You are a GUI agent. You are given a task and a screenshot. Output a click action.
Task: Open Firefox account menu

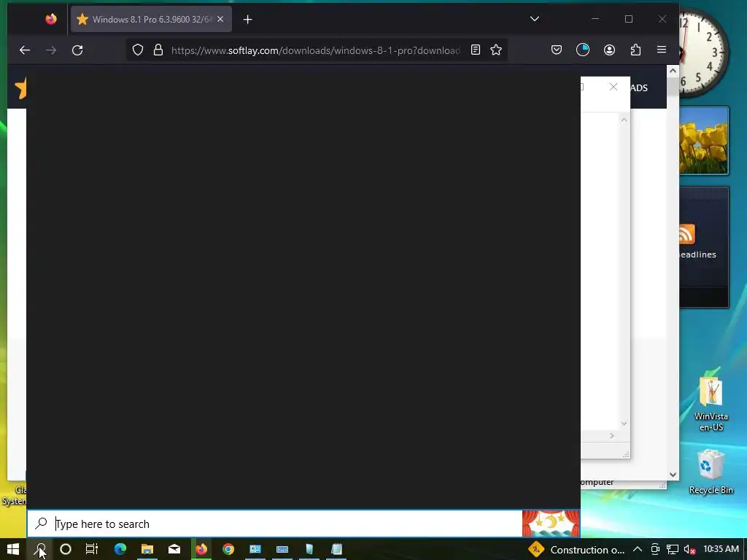609,50
